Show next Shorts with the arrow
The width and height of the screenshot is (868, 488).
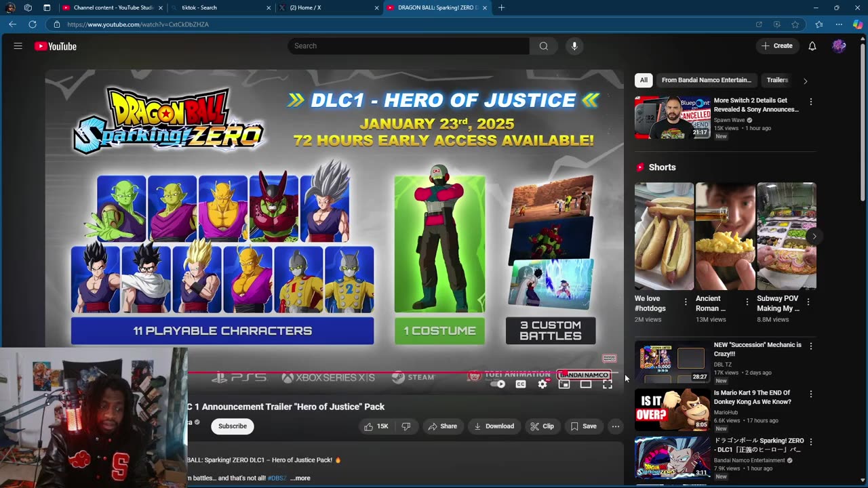[814, 236]
